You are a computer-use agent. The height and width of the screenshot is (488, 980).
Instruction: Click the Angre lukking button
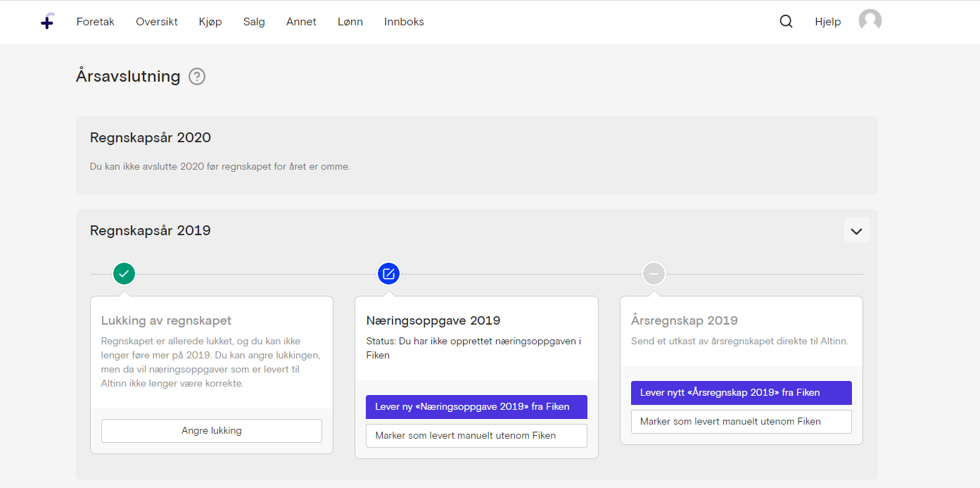(x=212, y=431)
